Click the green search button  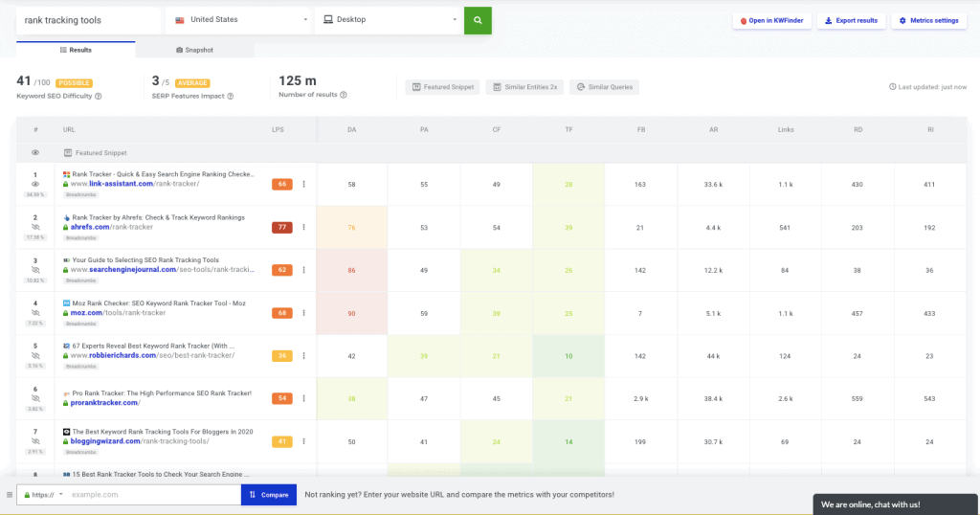tap(478, 20)
